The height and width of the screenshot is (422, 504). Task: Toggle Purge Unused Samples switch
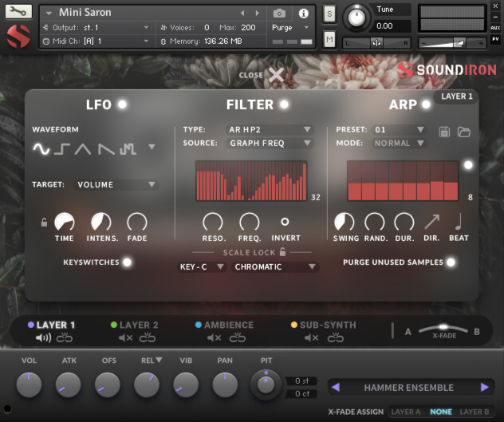point(451,262)
